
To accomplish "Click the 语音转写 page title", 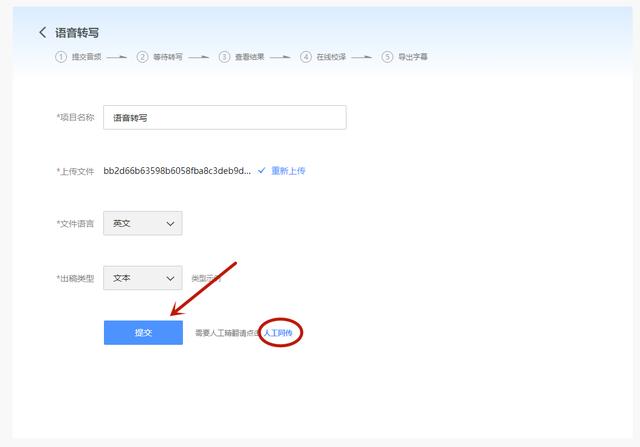I will tap(77, 33).
